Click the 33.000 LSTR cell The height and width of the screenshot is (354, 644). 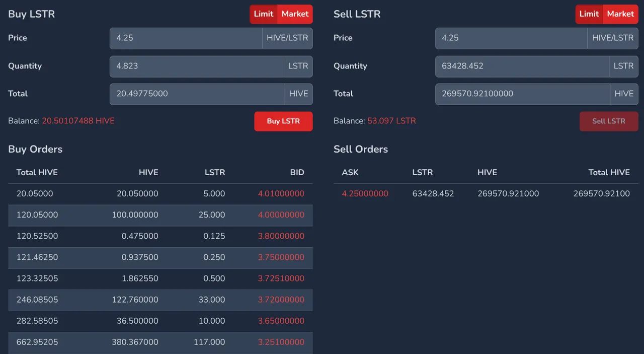coord(211,300)
